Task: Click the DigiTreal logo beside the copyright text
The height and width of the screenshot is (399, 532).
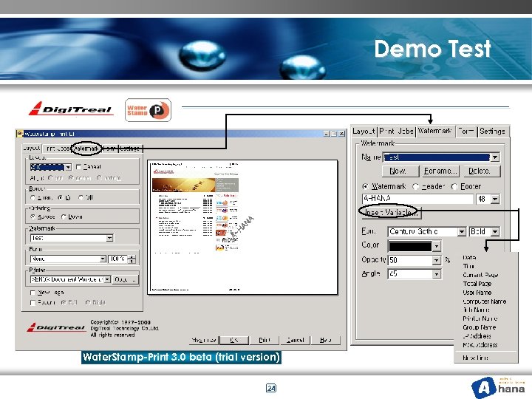Action: point(56,327)
